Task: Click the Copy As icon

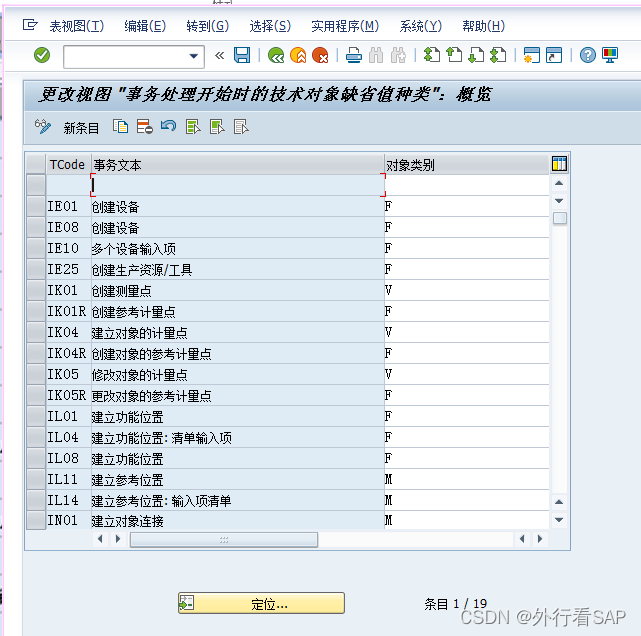Action: point(120,127)
